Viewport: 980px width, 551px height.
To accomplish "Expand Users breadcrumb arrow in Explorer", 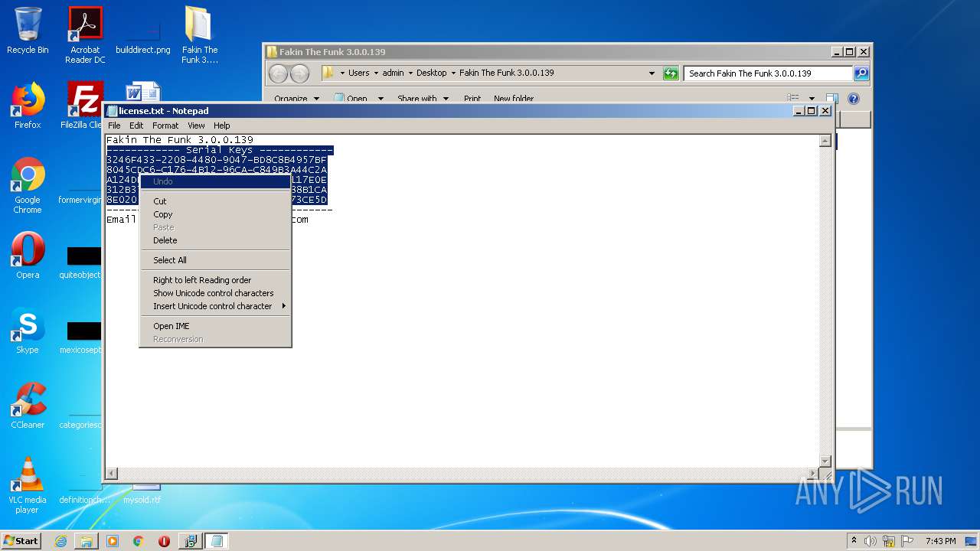I will pyautogui.click(x=376, y=73).
